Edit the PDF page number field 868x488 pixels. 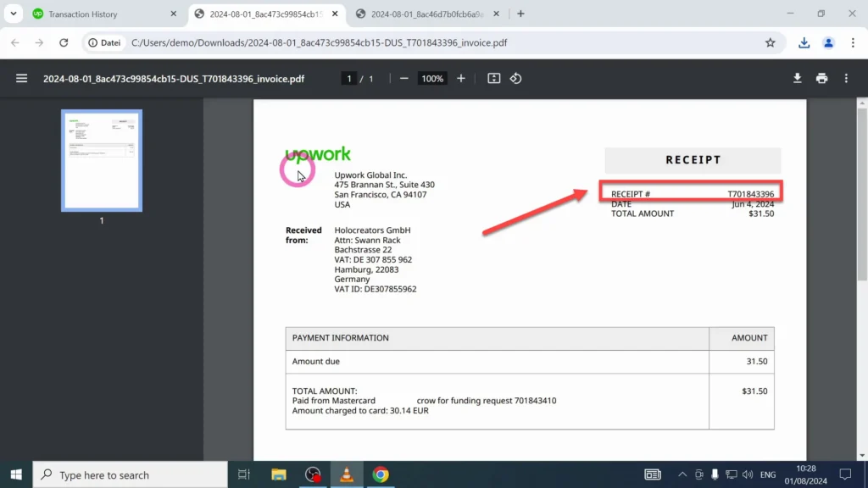tap(348, 79)
